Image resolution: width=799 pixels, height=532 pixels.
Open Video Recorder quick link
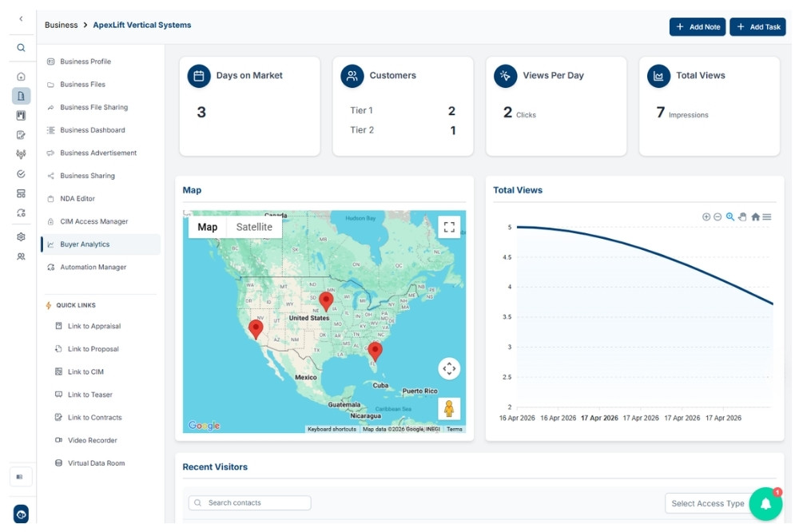tap(85, 440)
